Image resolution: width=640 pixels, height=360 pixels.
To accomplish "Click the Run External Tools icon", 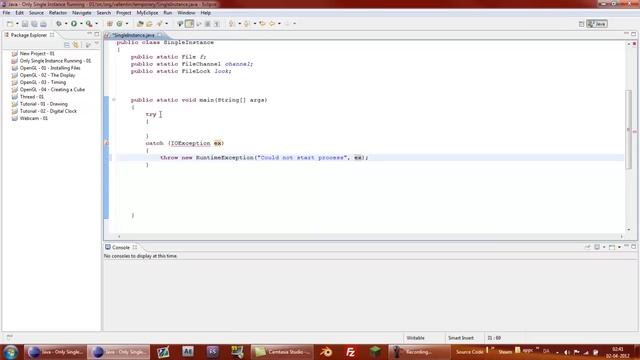I will (x=89, y=24).
